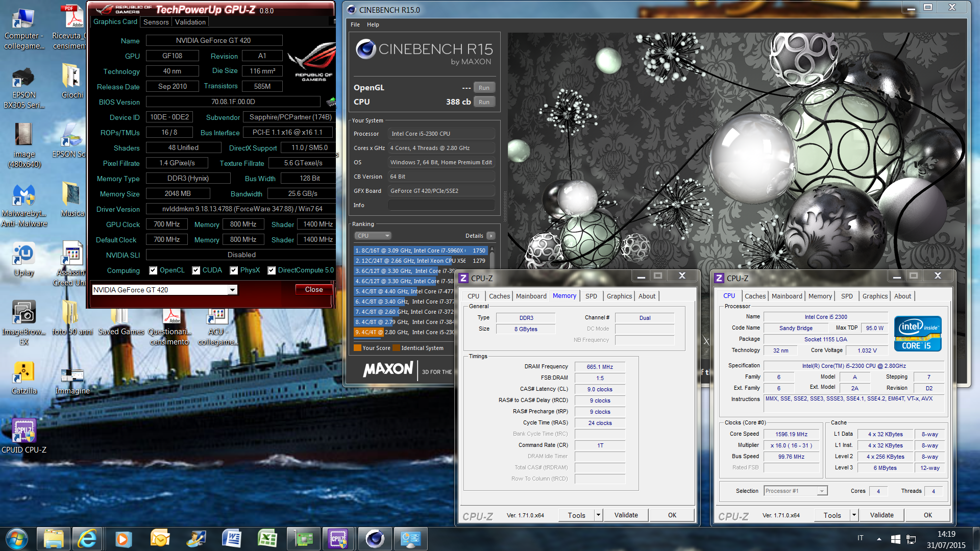
Task: Open the Saved Games folder icon
Action: coord(121,322)
